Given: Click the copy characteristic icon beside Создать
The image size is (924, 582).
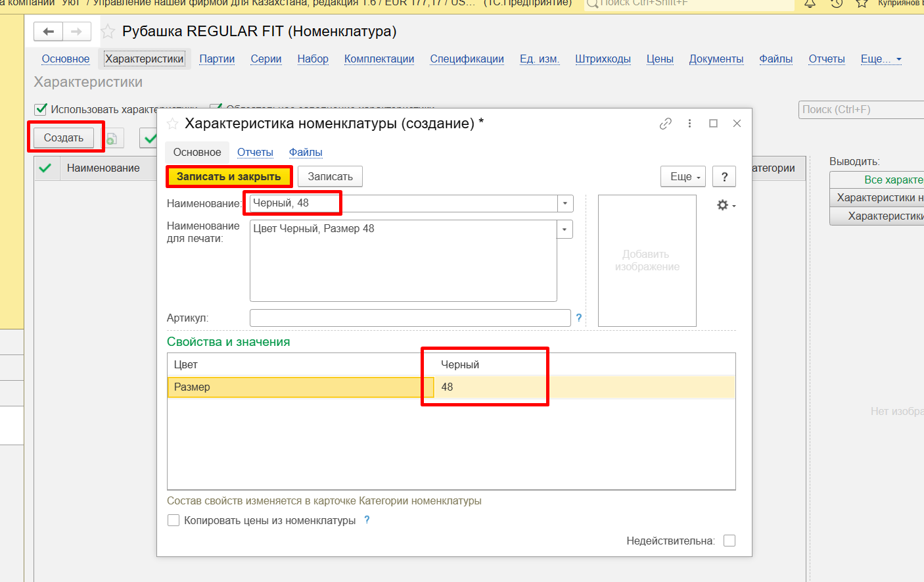Looking at the screenshot, I should click(x=112, y=138).
